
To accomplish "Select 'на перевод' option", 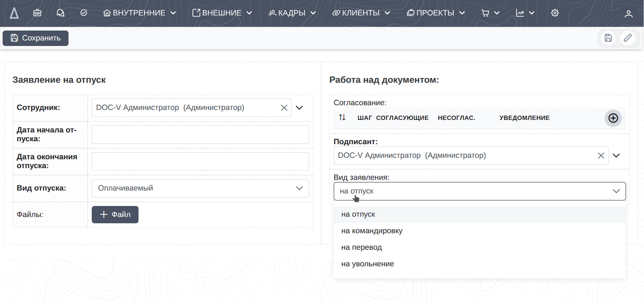I will 479,248.
